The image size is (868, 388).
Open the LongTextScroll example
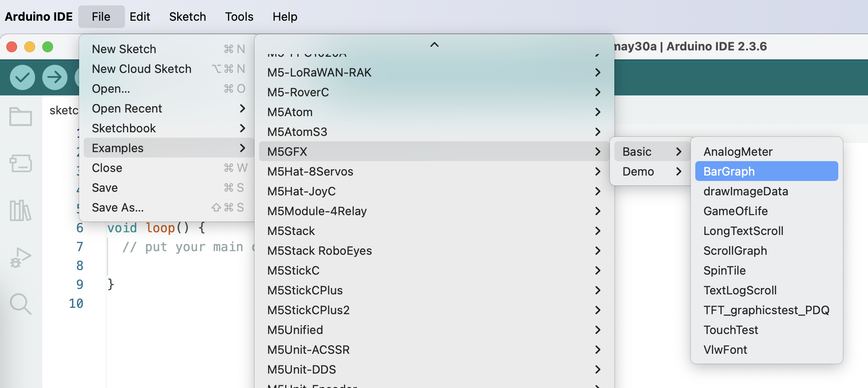[767, 230]
